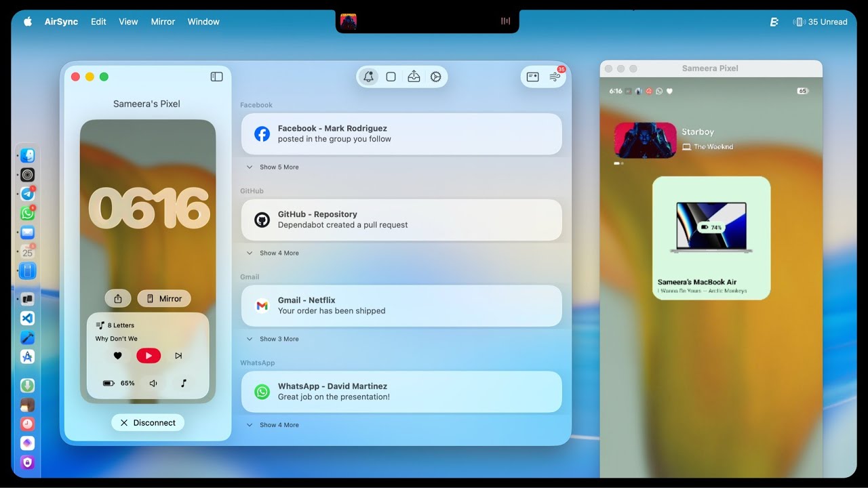Click the 65 battery indicator in Pixel window

click(803, 91)
